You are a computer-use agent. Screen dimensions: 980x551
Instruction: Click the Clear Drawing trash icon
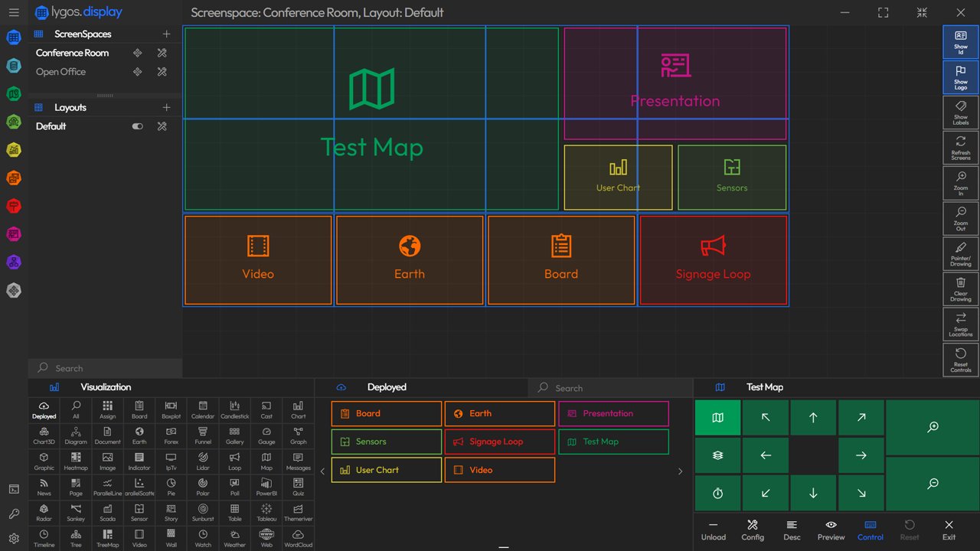pyautogui.click(x=960, y=288)
